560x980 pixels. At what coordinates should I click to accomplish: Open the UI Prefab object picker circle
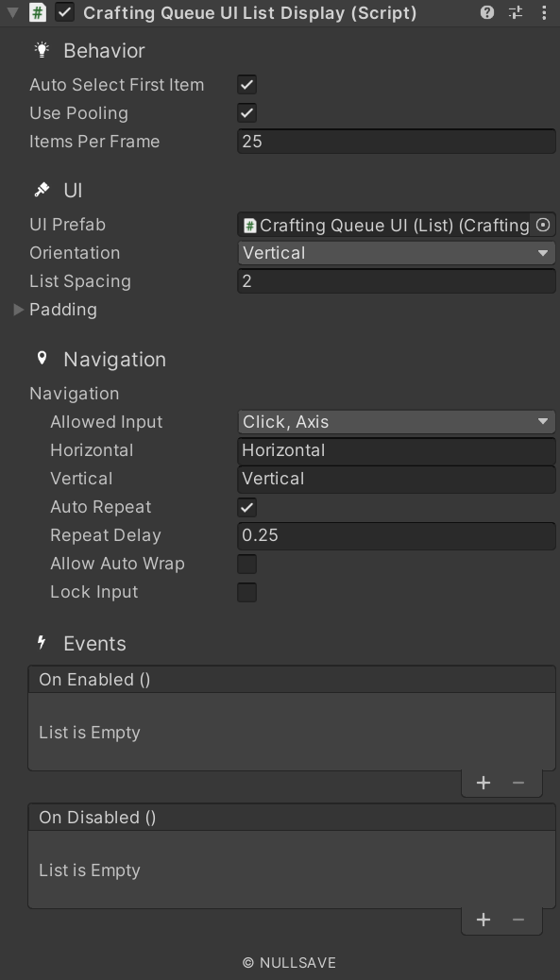(x=544, y=225)
